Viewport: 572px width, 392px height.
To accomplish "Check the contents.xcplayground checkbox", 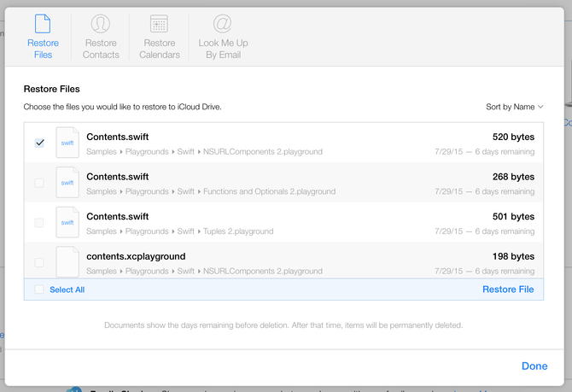I will (x=39, y=262).
